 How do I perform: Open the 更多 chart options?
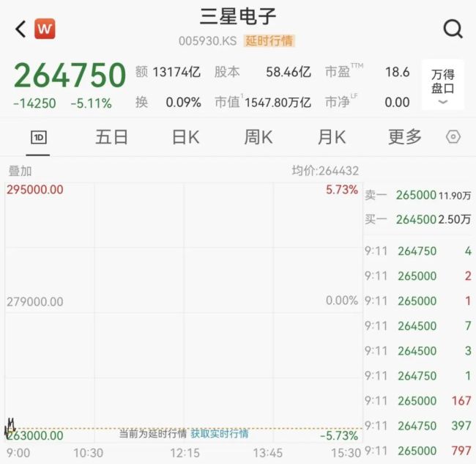click(x=405, y=137)
